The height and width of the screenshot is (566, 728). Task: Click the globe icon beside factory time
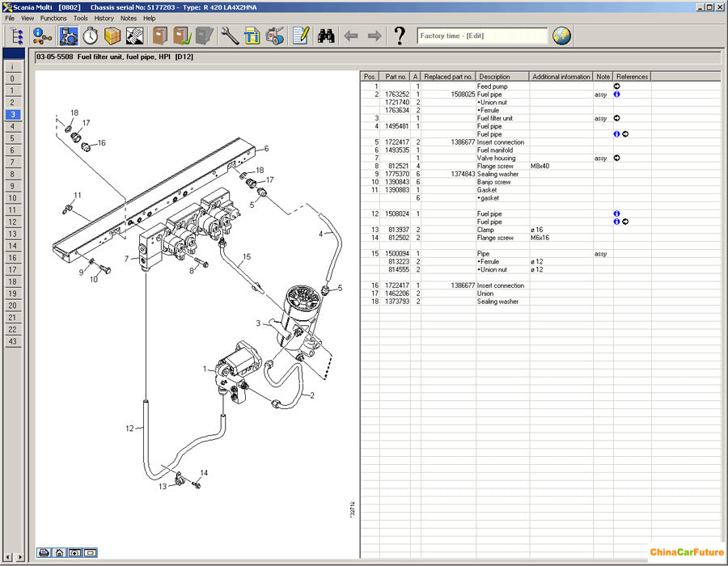(x=561, y=36)
